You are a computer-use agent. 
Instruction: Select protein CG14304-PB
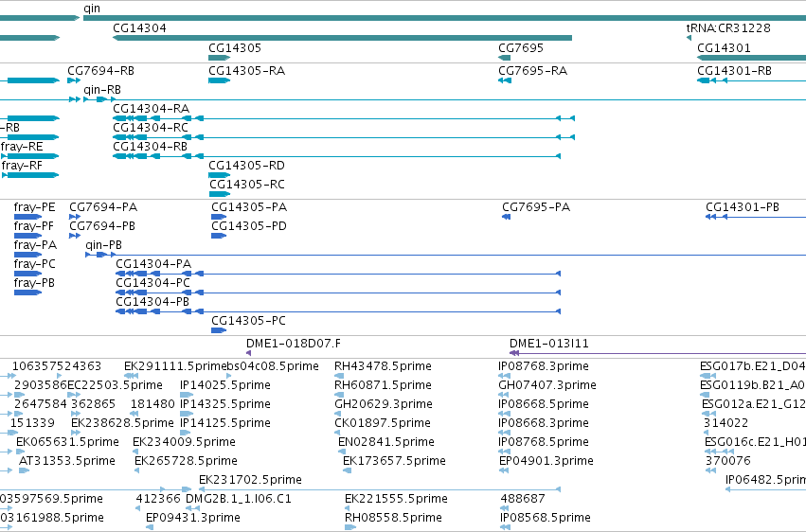click(x=338, y=311)
